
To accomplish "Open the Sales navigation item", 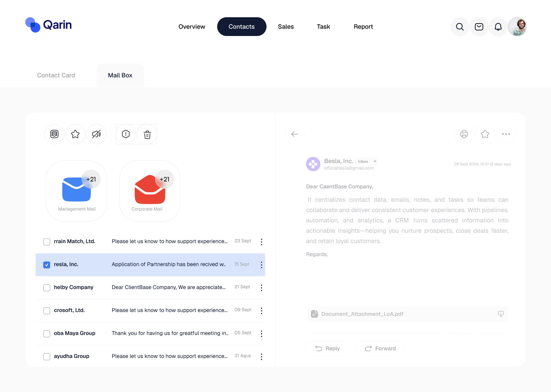I will coord(286,27).
